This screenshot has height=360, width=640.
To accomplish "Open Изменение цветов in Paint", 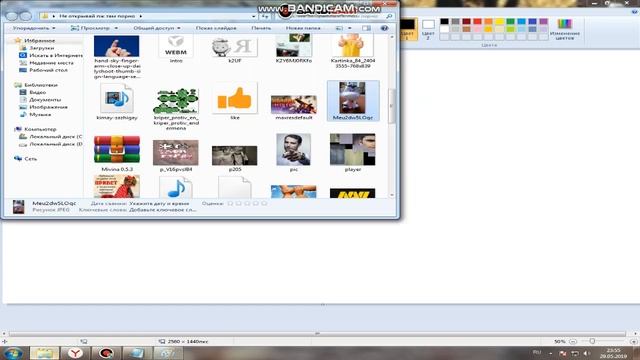I will [x=565, y=29].
